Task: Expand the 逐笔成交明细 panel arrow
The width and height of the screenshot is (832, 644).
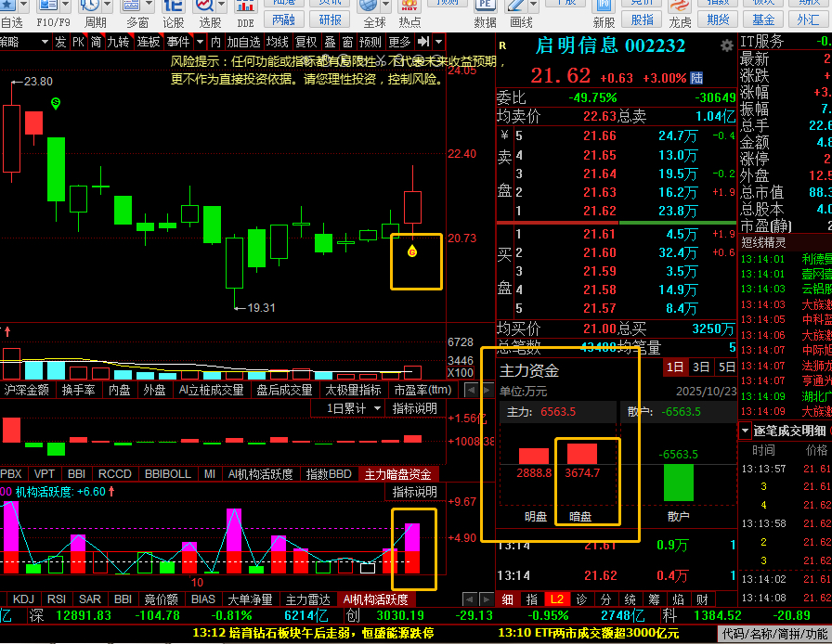Action: coord(745,431)
